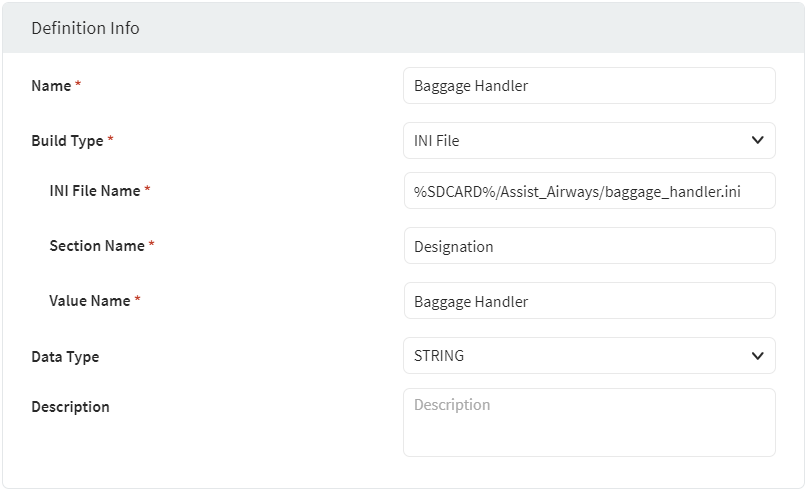809x489 pixels.
Task: Click the chevron arrow on Build Type
Action: click(x=757, y=141)
